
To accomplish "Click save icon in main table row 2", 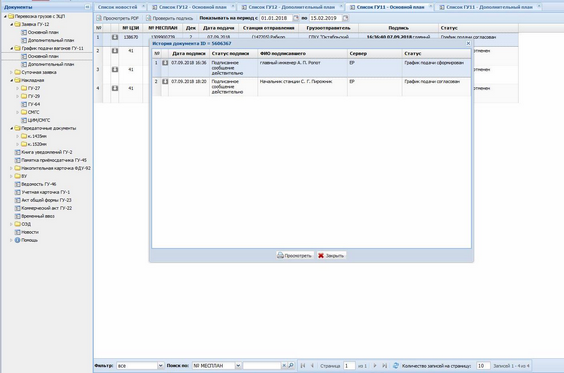I will point(115,51).
